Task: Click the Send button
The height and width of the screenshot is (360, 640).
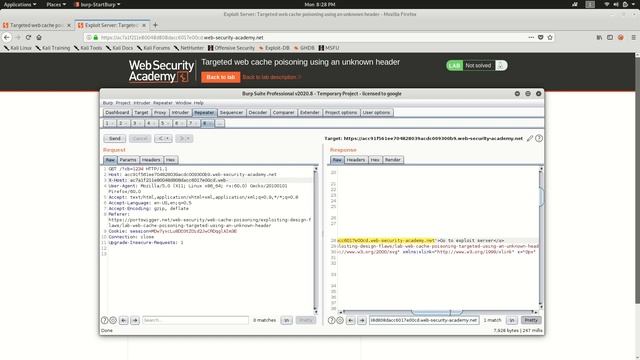Action: [115, 138]
